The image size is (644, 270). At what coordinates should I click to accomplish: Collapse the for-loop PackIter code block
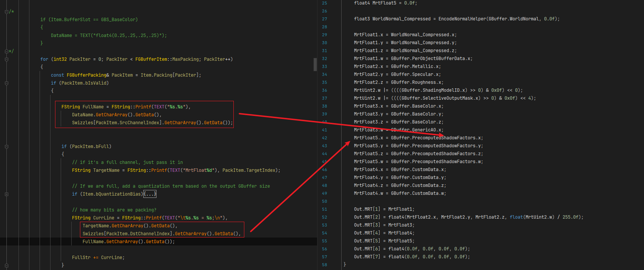pos(6,59)
